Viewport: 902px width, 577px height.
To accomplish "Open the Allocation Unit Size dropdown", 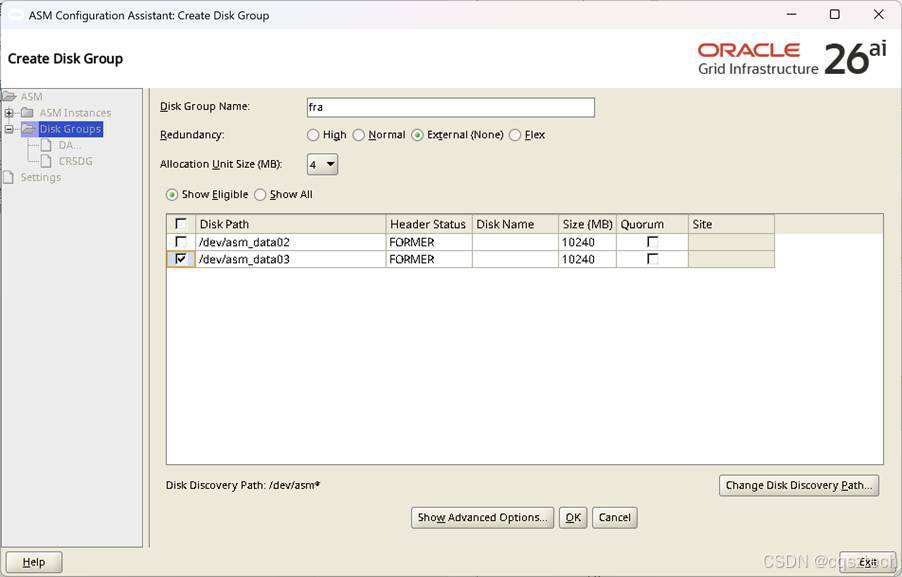I will coord(322,165).
